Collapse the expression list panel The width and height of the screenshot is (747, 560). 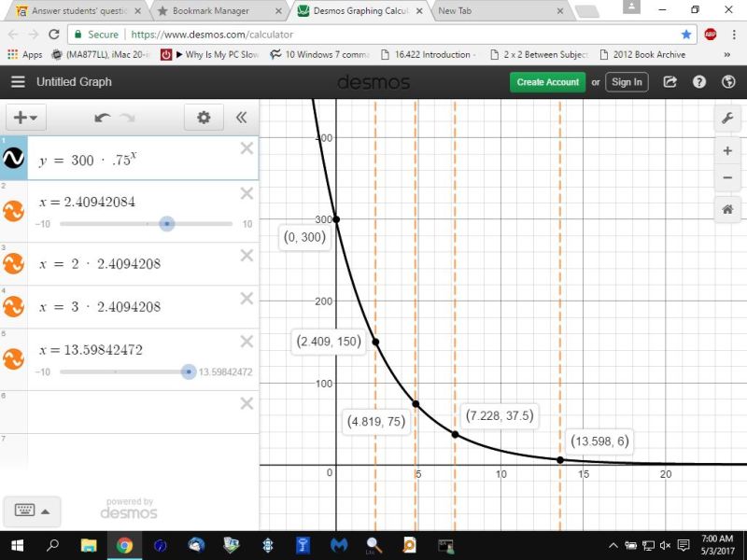tap(242, 118)
